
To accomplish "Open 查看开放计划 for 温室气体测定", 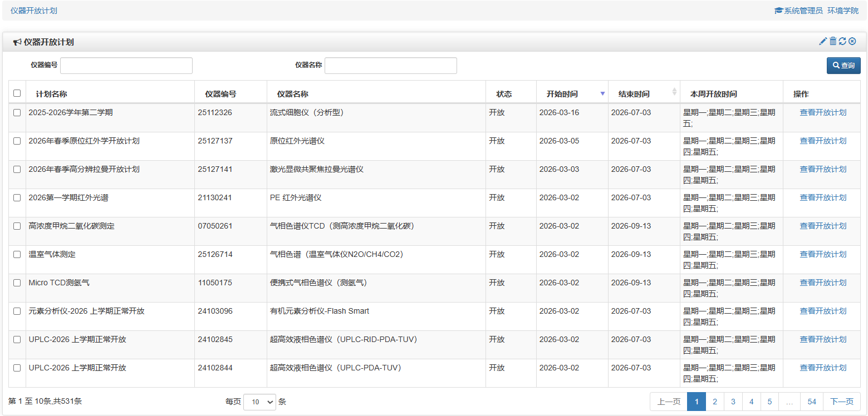I will (823, 254).
